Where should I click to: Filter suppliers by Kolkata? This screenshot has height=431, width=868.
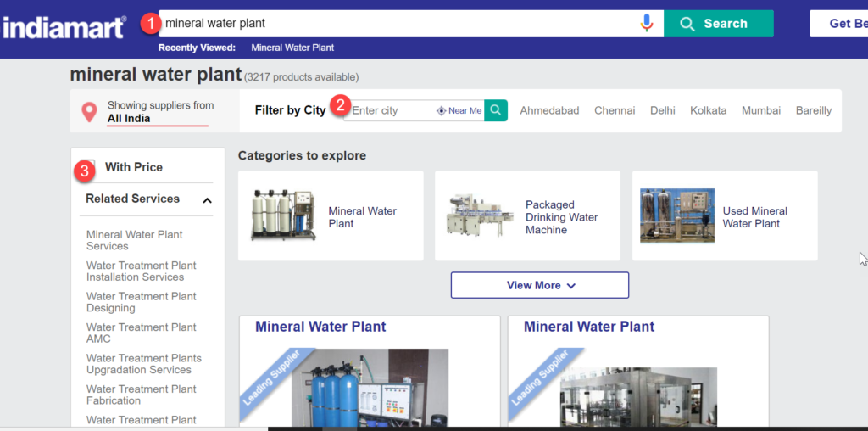coord(708,111)
